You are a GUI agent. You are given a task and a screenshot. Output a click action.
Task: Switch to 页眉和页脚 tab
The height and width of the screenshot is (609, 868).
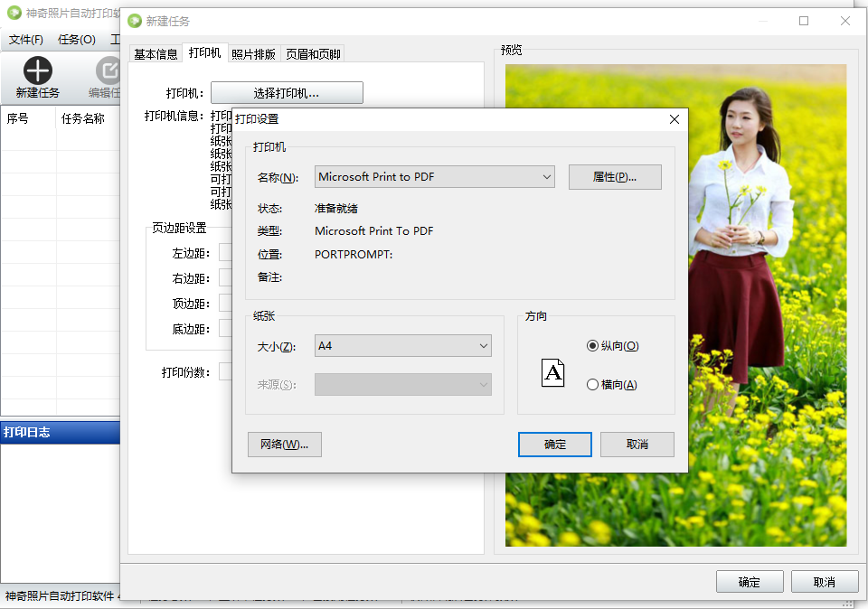(313, 53)
